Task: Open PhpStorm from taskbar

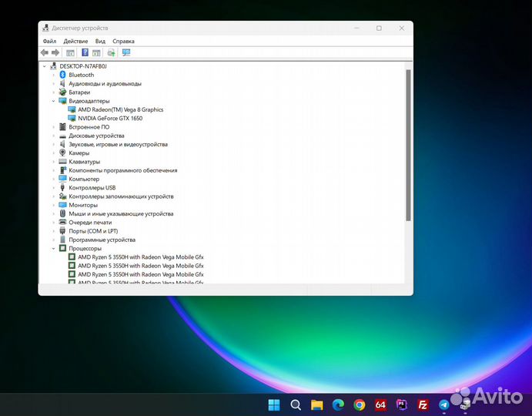Action: 402,404
